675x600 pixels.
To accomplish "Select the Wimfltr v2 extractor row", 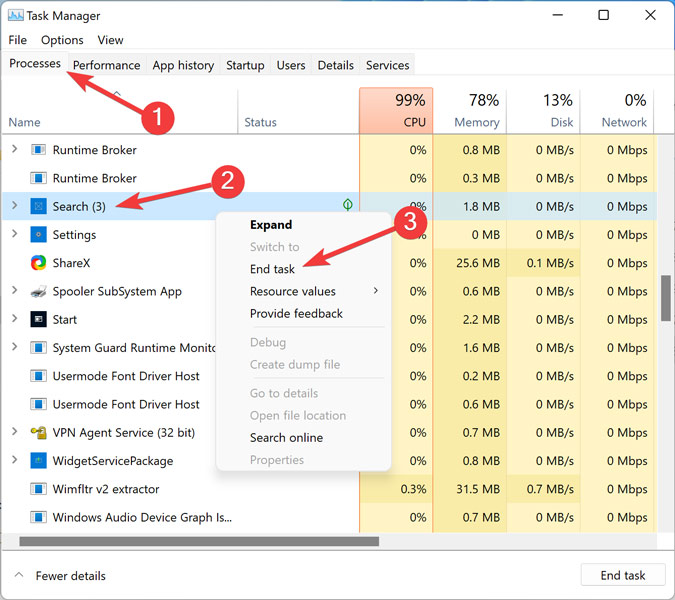I will (x=329, y=489).
